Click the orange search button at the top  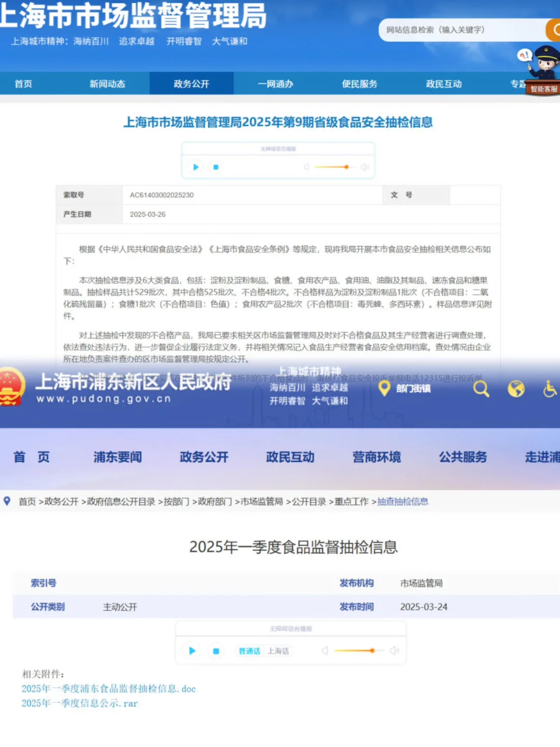pyautogui.click(x=553, y=30)
